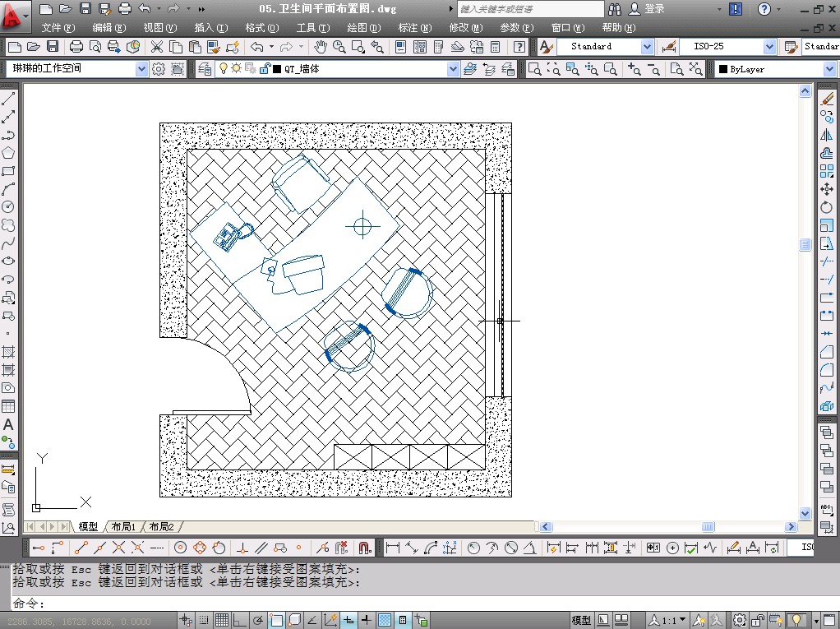Viewport: 840px width, 629px height.
Task: Toggle the layer light bulb on/off
Action: [x=223, y=70]
